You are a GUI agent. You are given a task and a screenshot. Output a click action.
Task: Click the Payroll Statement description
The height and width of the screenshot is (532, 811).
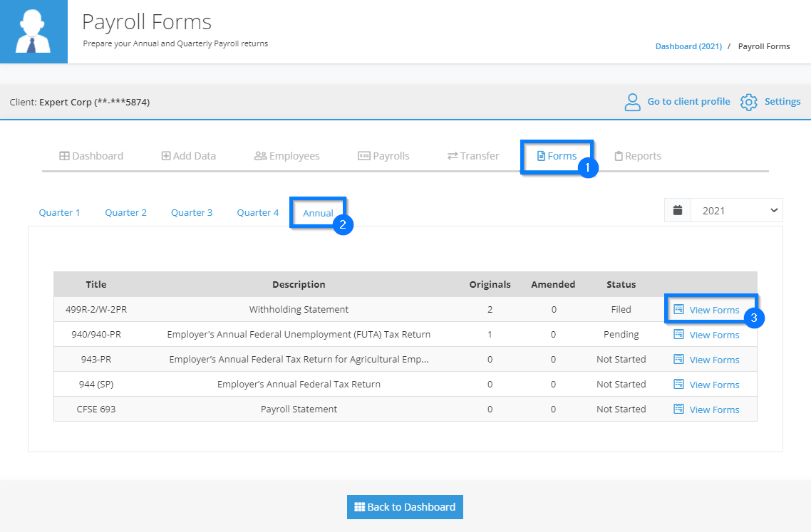[x=299, y=408]
